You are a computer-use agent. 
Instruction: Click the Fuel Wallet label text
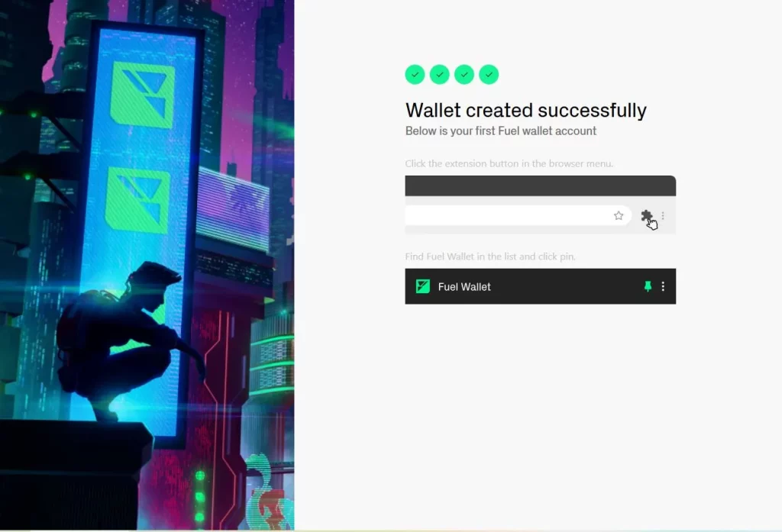(x=464, y=287)
